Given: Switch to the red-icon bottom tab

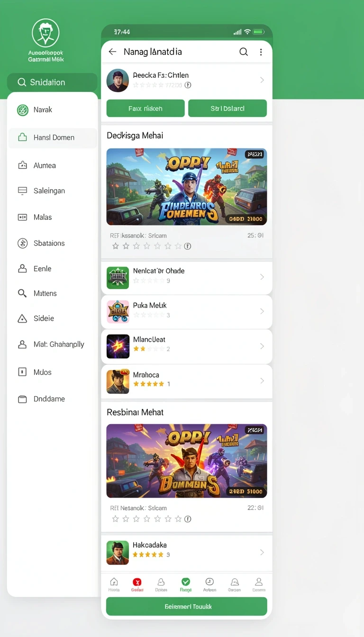Looking at the screenshot, I should point(137,584).
